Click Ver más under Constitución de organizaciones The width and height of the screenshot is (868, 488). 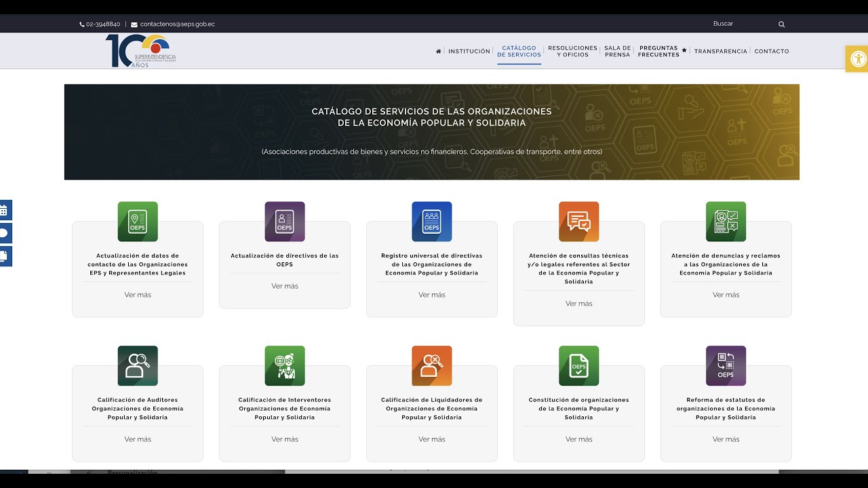(579, 439)
